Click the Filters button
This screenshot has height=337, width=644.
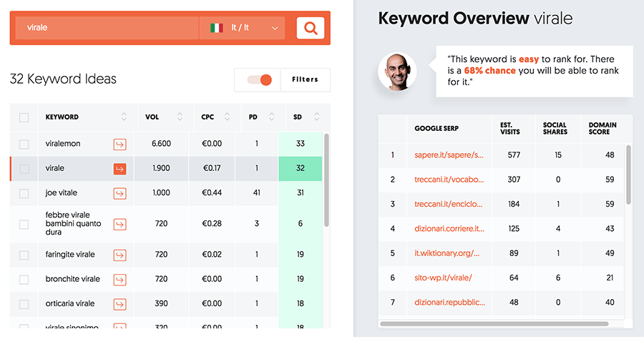[x=305, y=80]
